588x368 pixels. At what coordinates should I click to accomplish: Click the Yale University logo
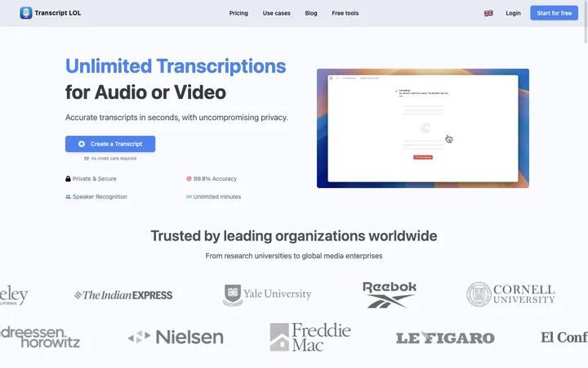pos(267,294)
